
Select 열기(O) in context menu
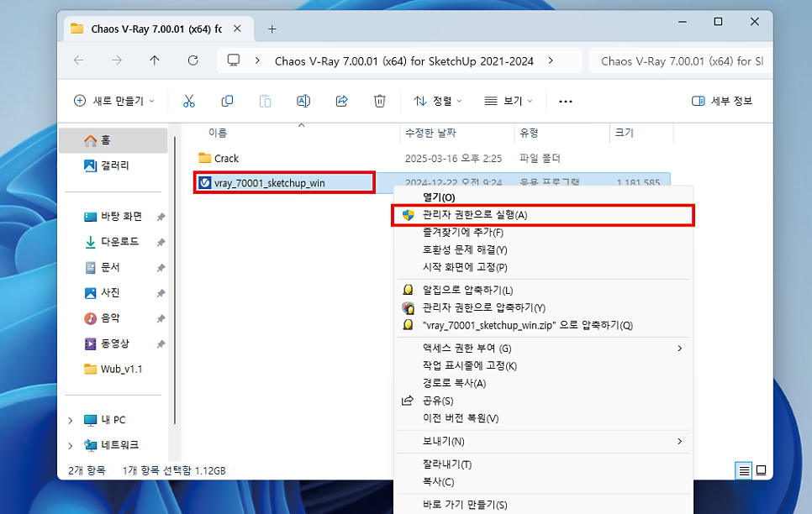click(x=543, y=197)
